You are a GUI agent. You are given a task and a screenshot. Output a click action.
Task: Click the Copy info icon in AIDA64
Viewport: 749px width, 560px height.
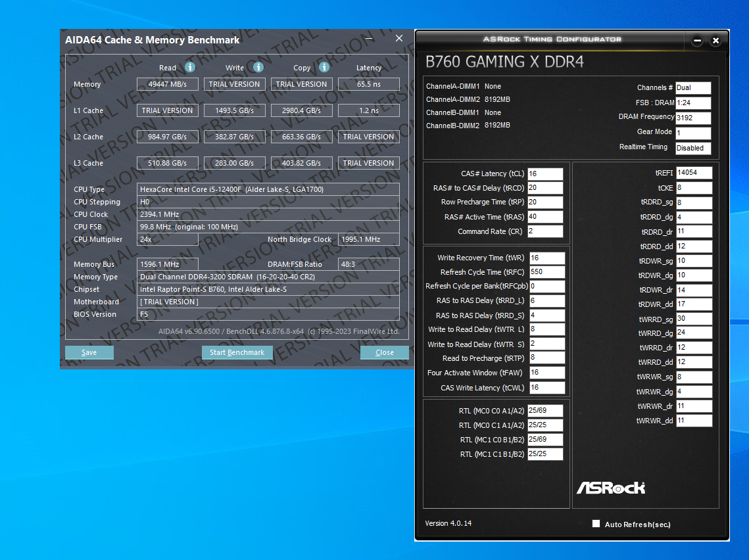point(324,67)
